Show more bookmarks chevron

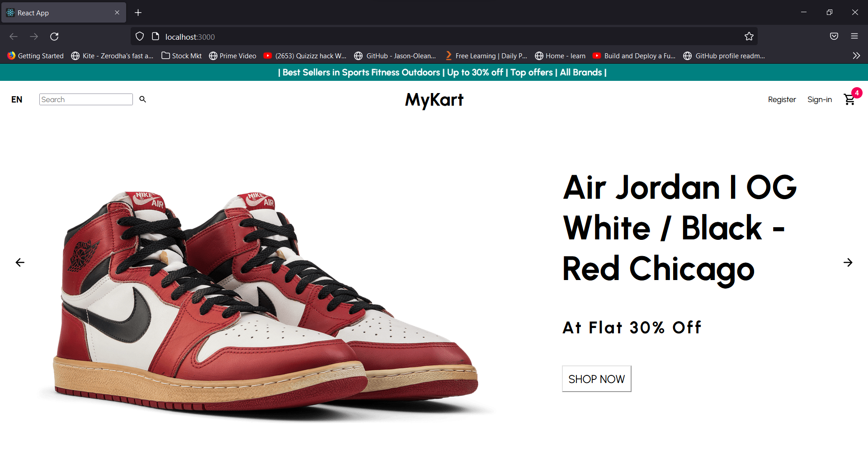pyautogui.click(x=856, y=56)
